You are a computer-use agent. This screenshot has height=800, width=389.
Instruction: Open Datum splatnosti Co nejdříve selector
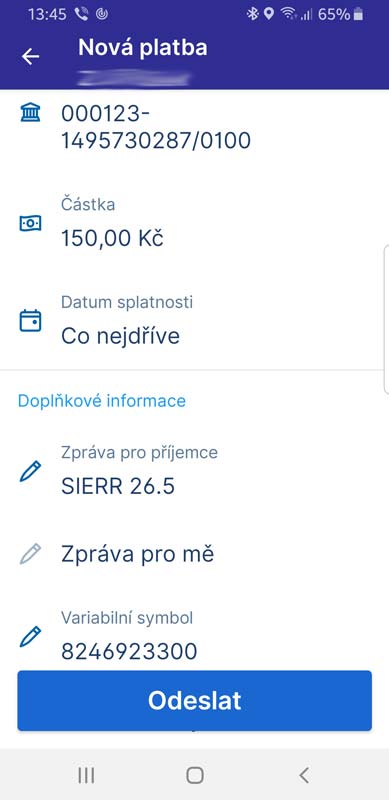(x=194, y=321)
